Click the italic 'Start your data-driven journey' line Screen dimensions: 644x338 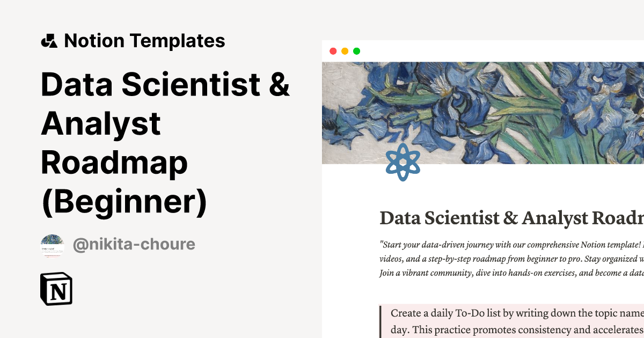[x=511, y=245]
